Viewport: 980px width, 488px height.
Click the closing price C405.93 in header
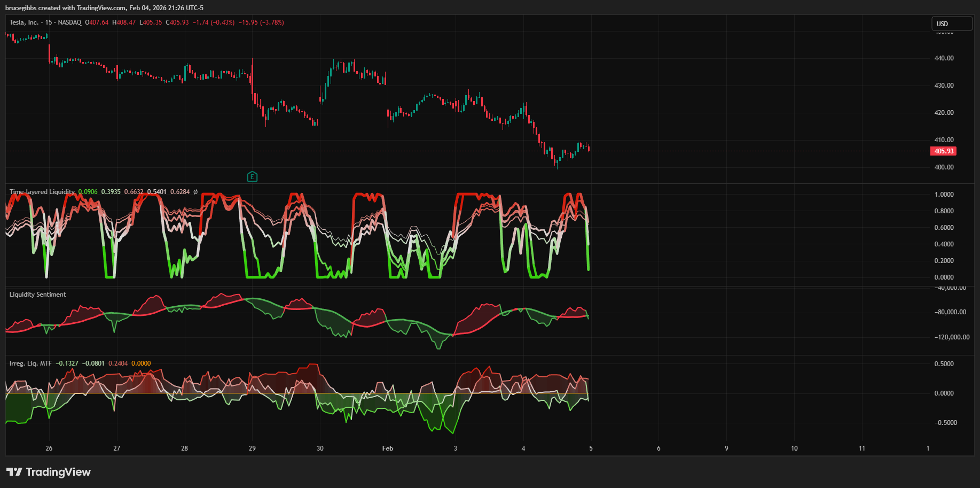[x=177, y=22]
